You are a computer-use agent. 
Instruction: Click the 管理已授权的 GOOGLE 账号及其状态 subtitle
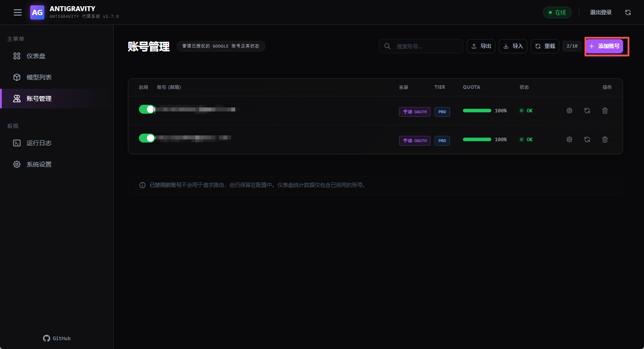pos(221,46)
